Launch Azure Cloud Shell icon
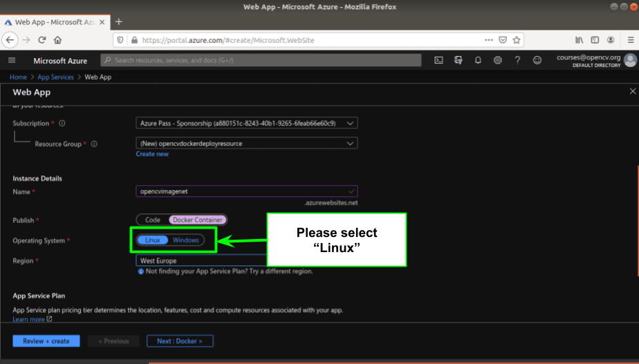The height and width of the screenshot is (364, 639). pos(438,60)
